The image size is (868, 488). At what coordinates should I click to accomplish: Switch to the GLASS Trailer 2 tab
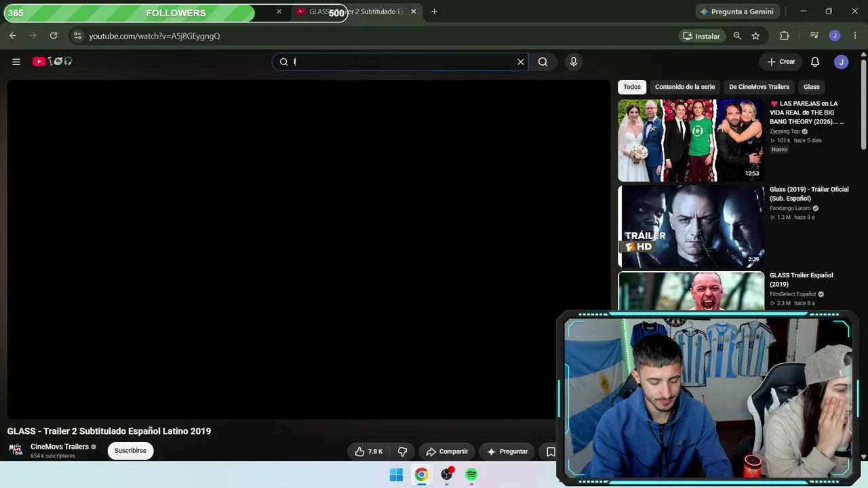pyautogui.click(x=356, y=12)
